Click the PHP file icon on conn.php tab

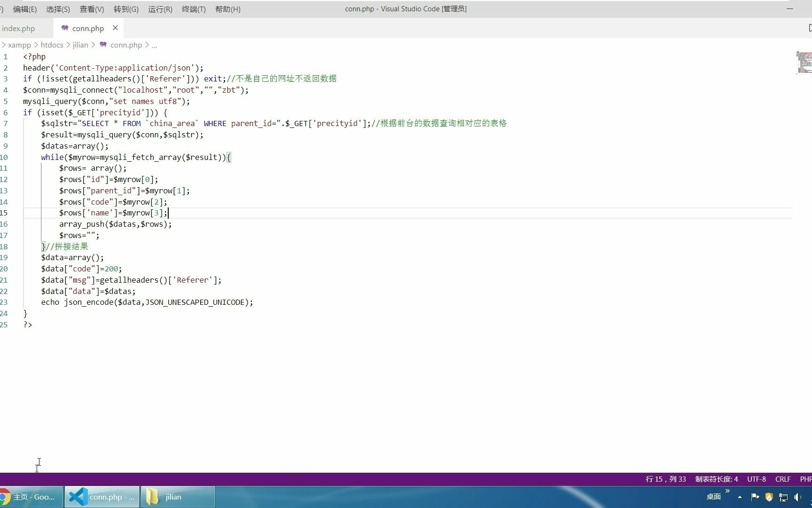pyautogui.click(x=65, y=28)
